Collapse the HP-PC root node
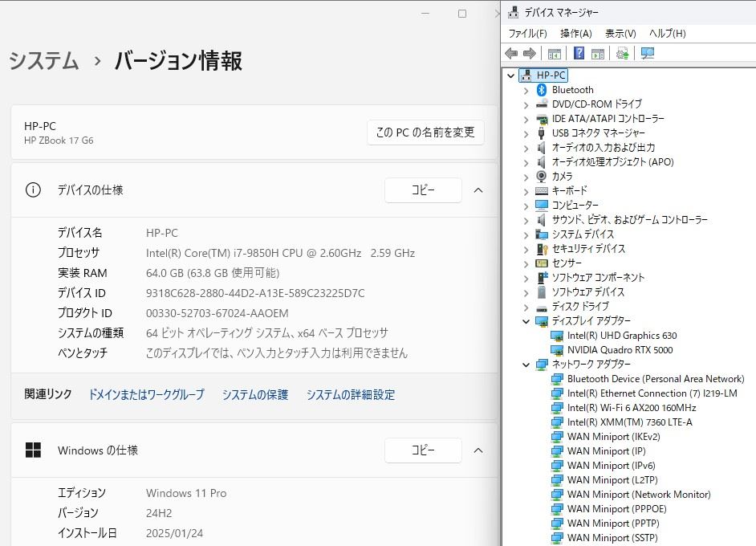Viewport: 756px width, 546px height. click(510, 75)
